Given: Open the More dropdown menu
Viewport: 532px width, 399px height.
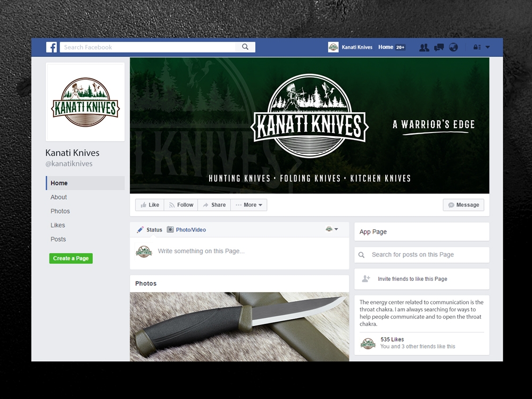Looking at the screenshot, I should tap(248, 205).
